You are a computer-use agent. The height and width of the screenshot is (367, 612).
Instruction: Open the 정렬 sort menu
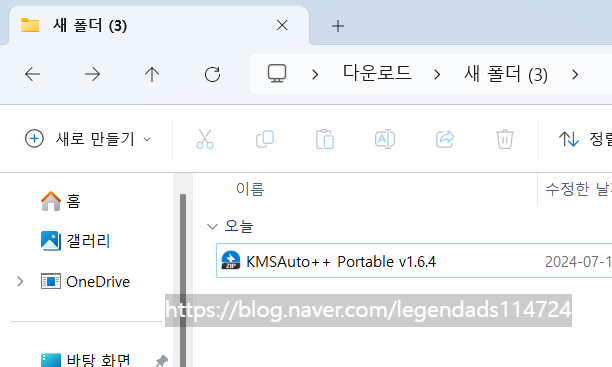tap(585, 139)
